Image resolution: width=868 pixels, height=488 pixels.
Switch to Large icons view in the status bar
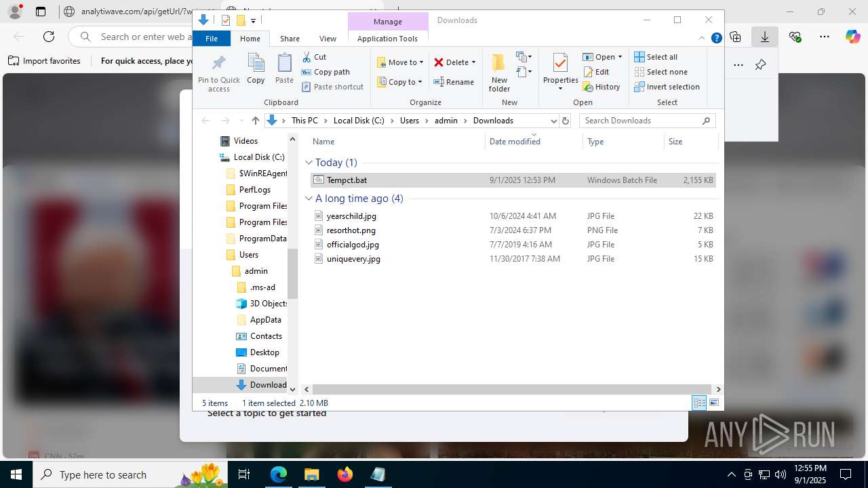[713, 403]
